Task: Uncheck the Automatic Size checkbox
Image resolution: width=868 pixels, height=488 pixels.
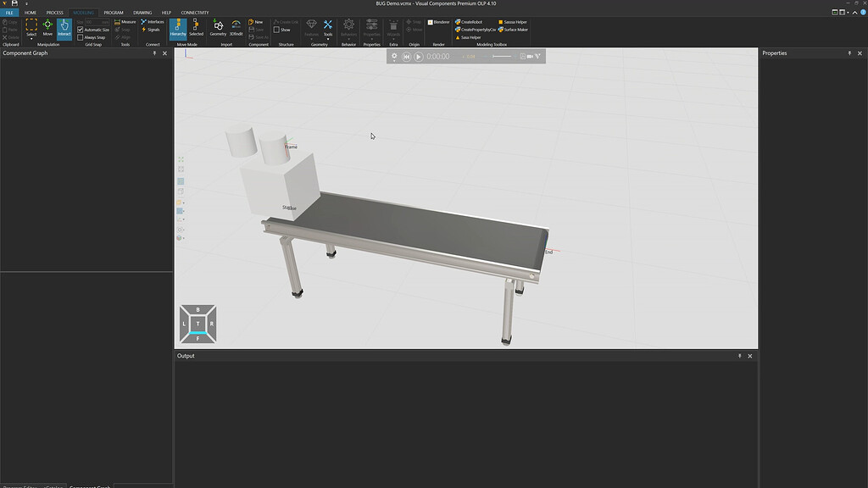Action: coord(81,30)
